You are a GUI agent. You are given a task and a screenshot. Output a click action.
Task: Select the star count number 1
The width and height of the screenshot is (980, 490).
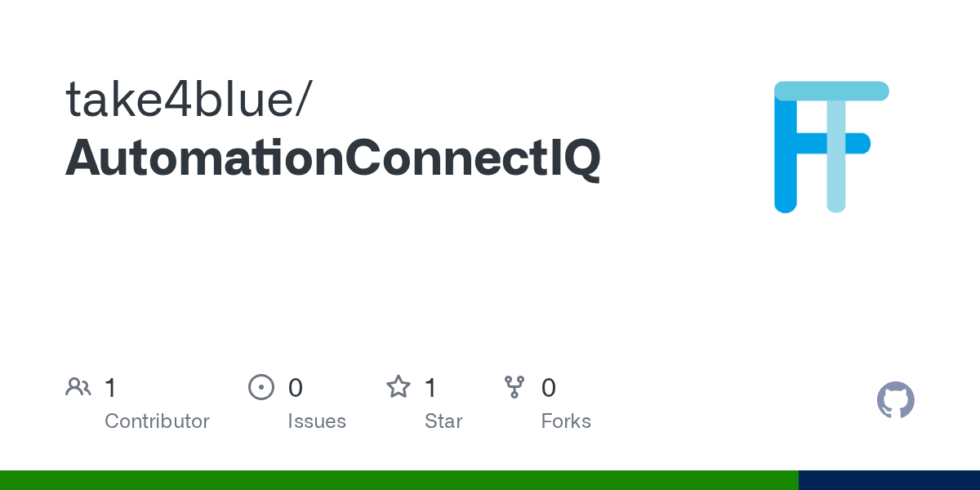tap(430, 388)
